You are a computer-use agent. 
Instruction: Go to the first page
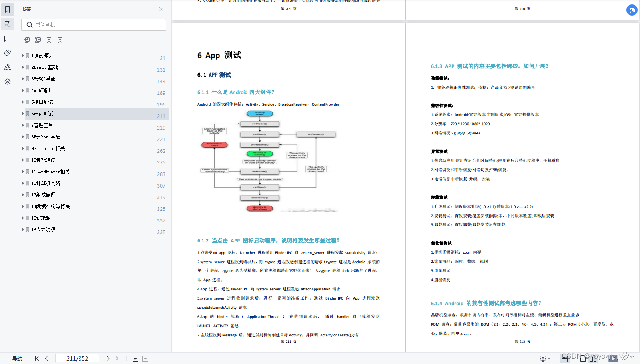tap(37, 358)
